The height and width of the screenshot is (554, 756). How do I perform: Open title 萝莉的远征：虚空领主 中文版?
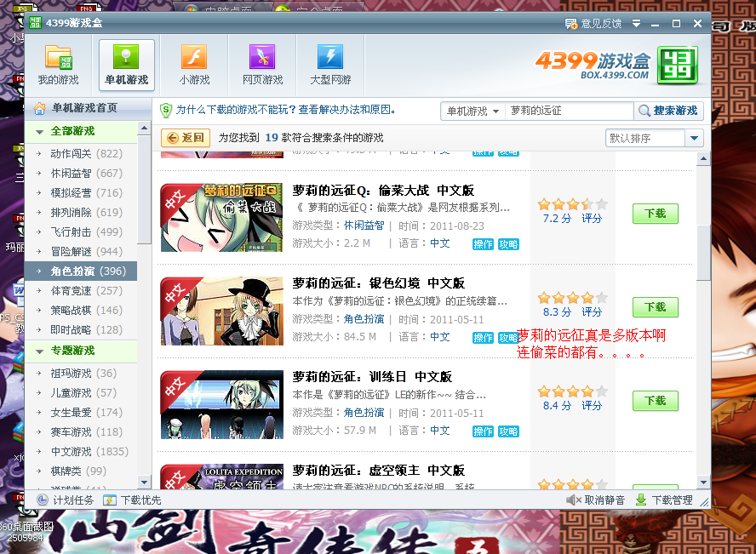(379, 471)
